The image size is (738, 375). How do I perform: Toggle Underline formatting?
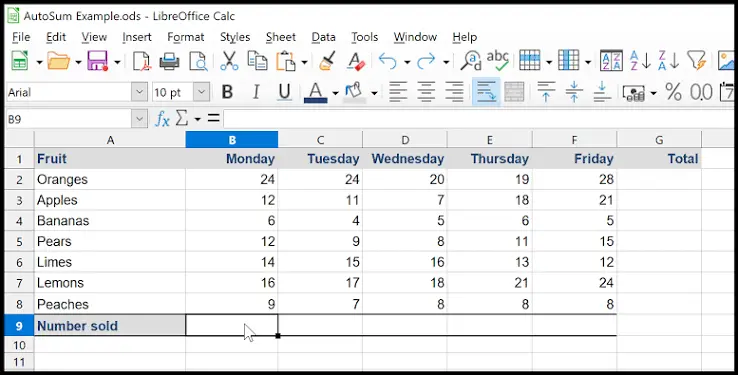[284, 92]
